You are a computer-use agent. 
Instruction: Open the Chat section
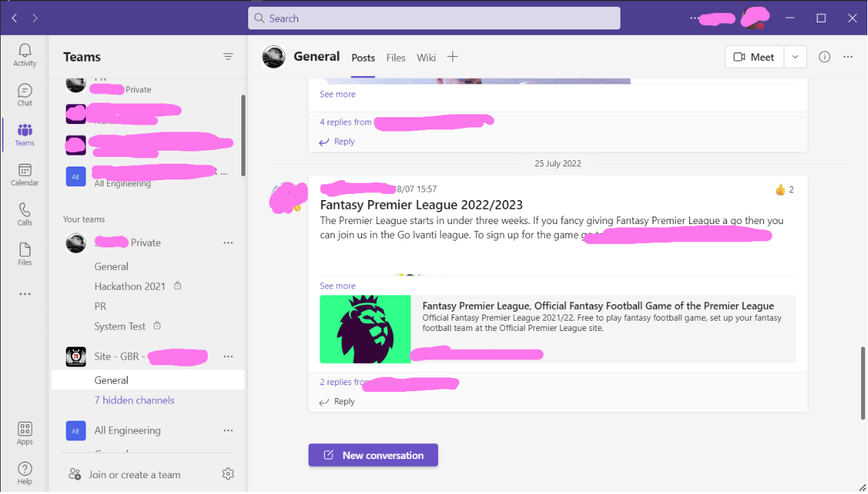pyautogui.click(x=25, y=95)
